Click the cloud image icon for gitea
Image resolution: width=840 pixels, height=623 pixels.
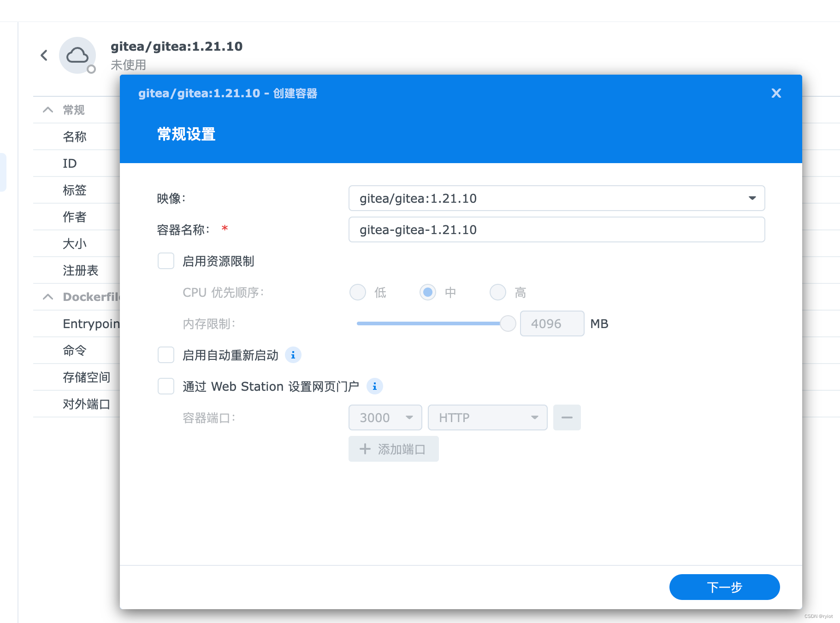[77, 55]
